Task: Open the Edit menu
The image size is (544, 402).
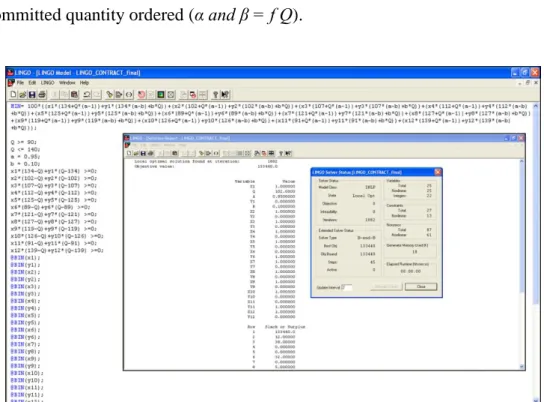Action: [32, 83]
